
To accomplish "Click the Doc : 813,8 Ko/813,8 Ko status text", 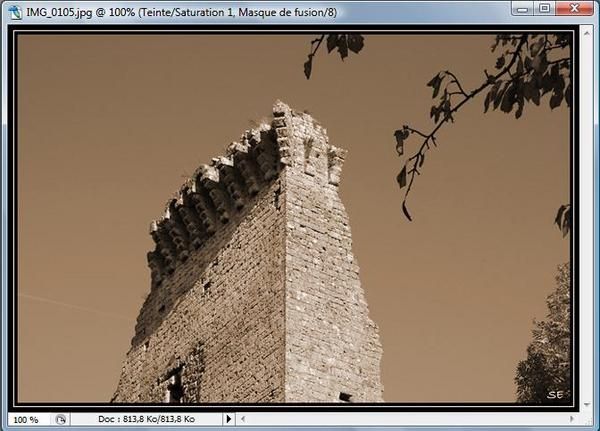I will point(146,419).
